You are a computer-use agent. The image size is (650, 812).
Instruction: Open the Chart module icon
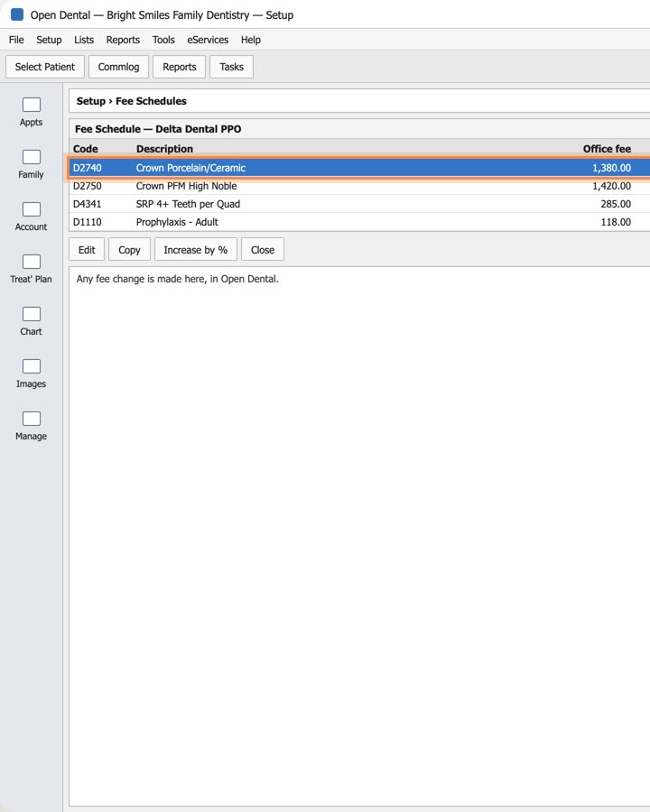coord(31,314)
